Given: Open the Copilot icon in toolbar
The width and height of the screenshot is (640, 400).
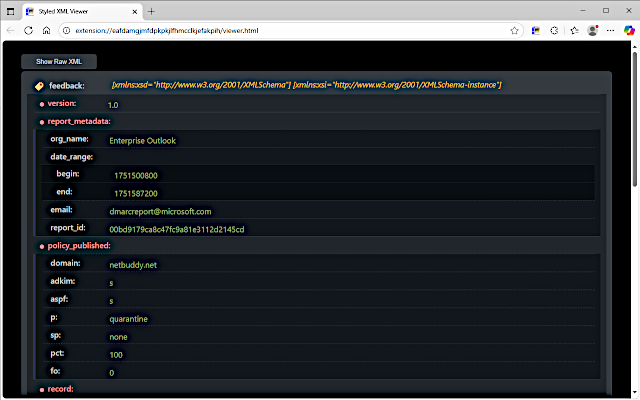Looking at the screenshot, I should pos(629,31).
